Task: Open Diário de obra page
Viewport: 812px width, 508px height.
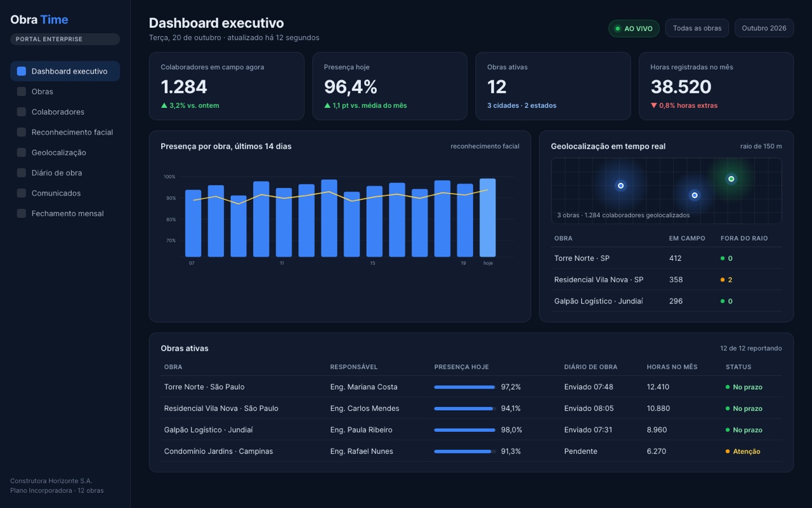Action: click(x=65, y=173)
